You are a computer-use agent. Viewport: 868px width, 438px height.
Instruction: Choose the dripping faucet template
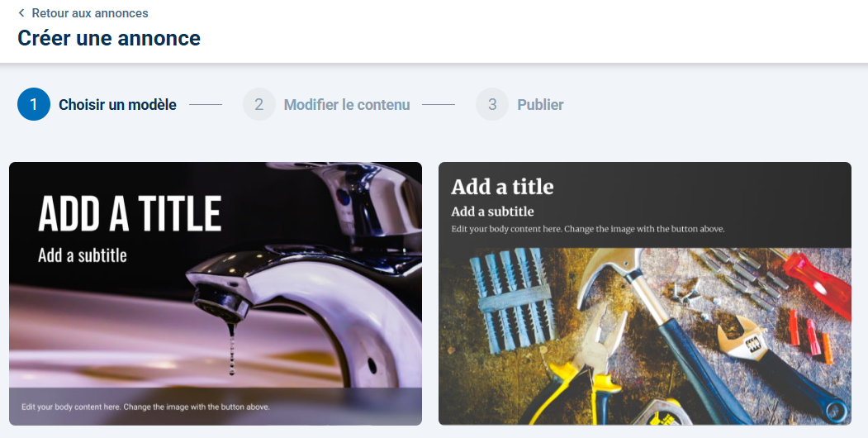(x=216, y=293)
